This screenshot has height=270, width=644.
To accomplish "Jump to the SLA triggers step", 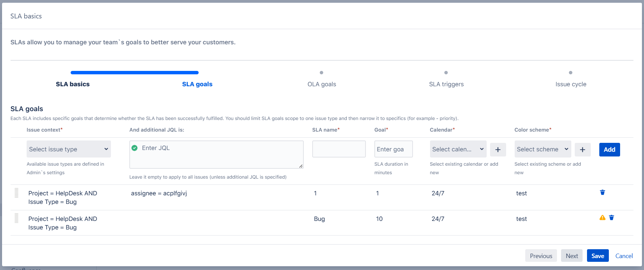I will (x=446, y=84).
